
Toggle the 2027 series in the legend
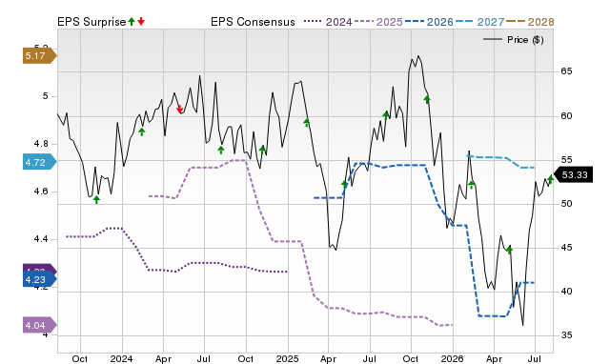pyautogui.click(x=479, y=22)
